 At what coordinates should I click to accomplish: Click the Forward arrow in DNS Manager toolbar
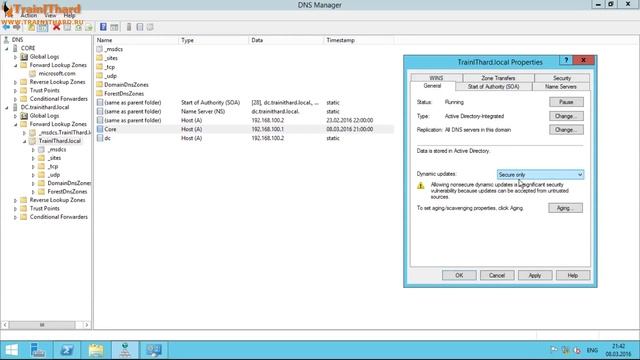point(17,27)
